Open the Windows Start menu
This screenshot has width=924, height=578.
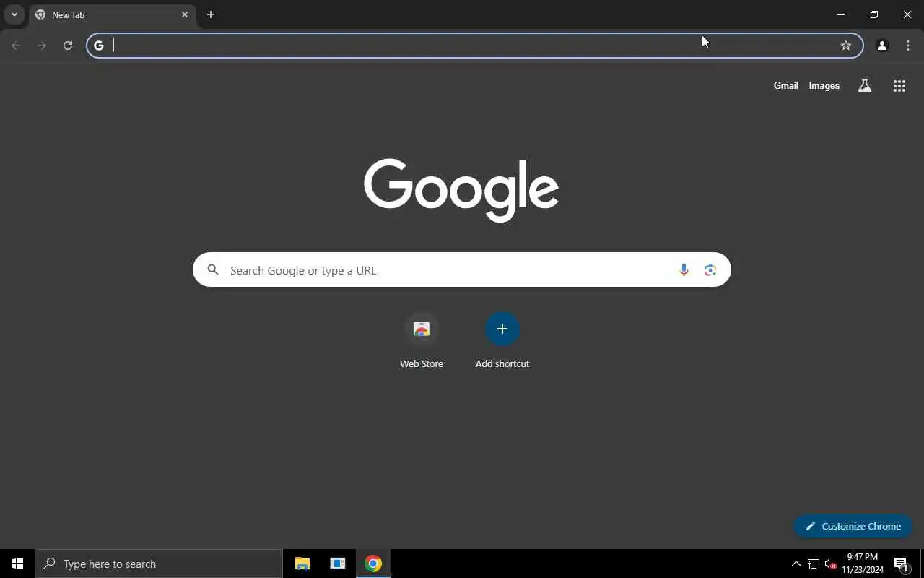pos(17,564)
